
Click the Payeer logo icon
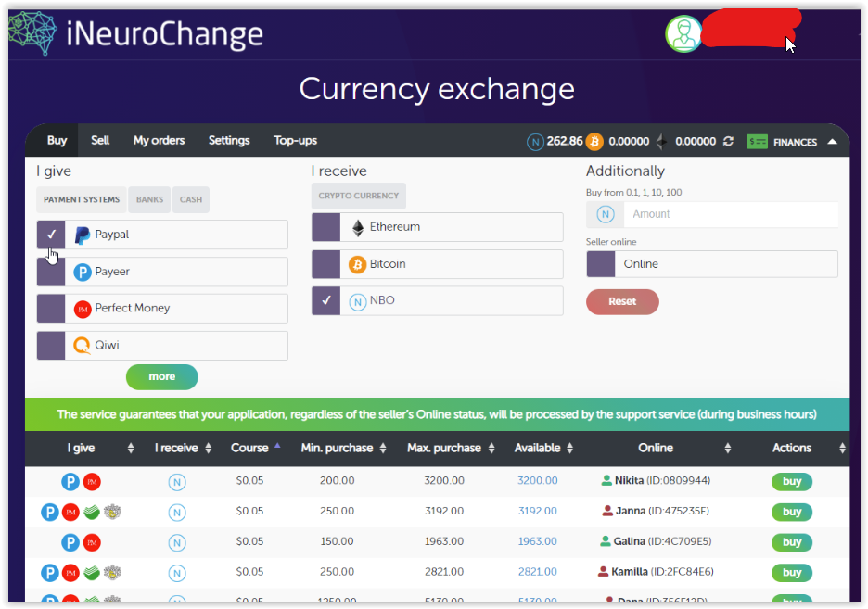(x=83, y=273)
